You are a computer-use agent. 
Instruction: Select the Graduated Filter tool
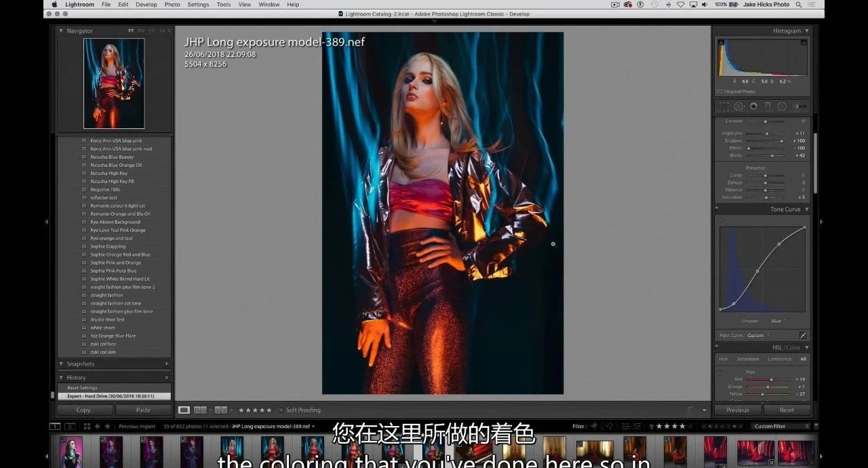tap(768, 106)
